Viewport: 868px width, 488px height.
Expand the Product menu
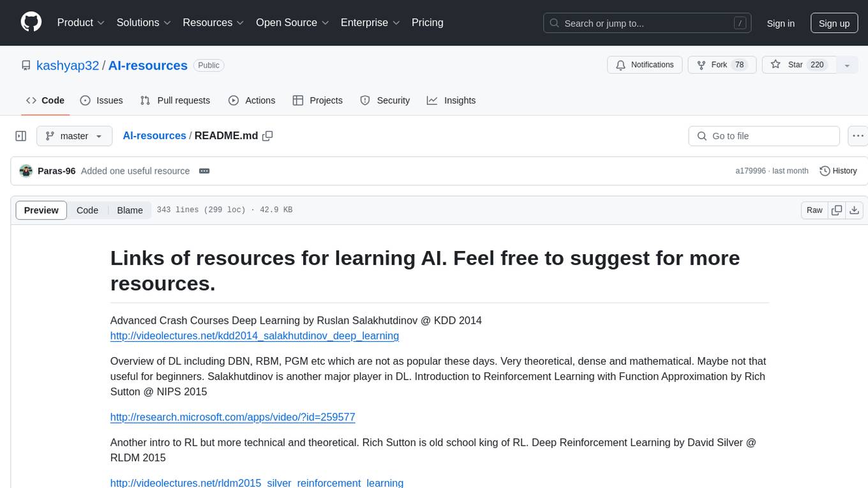[x=81, y=22]
